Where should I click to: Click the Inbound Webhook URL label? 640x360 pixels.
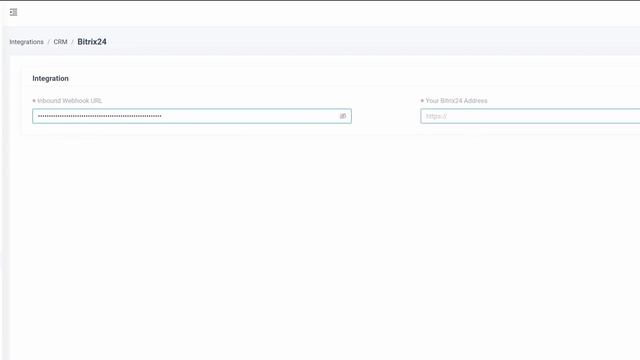pos(69,101)
